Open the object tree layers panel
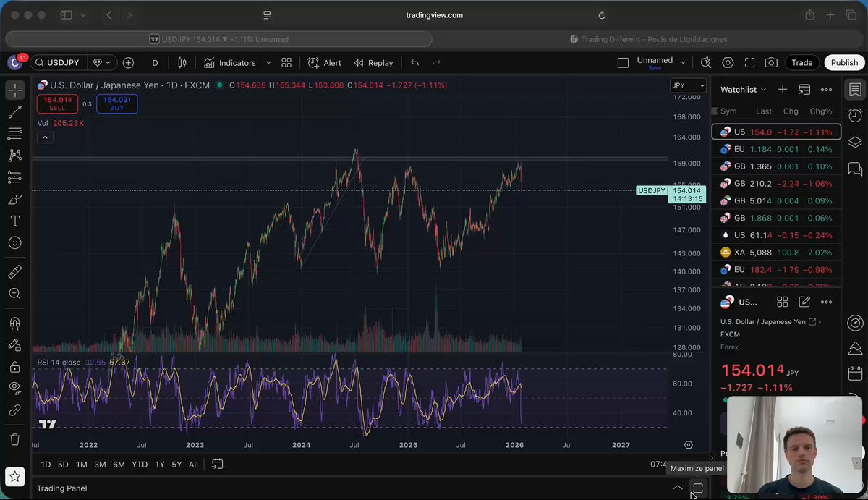This screenshot has width=868, height=500. point(855,142)
